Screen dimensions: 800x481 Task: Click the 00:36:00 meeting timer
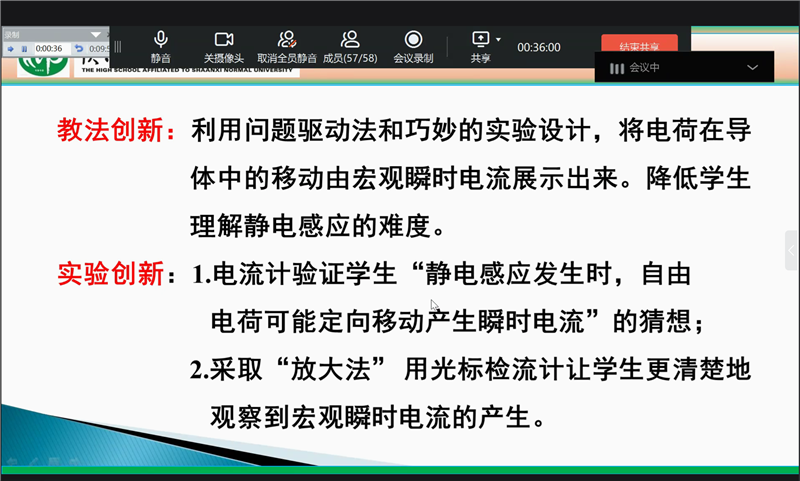click(538, 46)
